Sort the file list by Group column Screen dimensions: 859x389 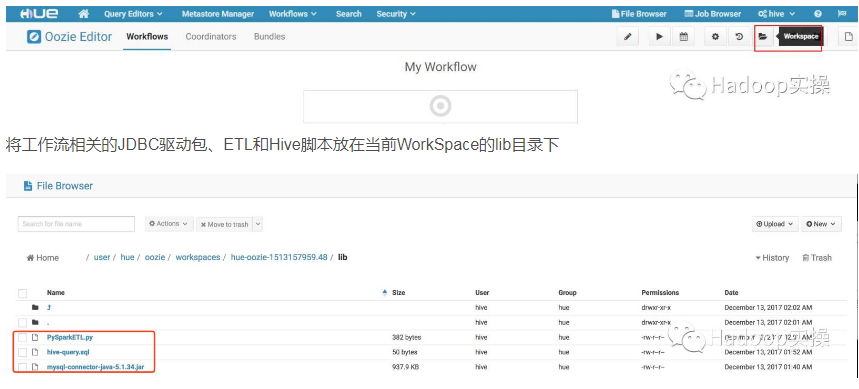pyautogui.click(x=568, y=293)
